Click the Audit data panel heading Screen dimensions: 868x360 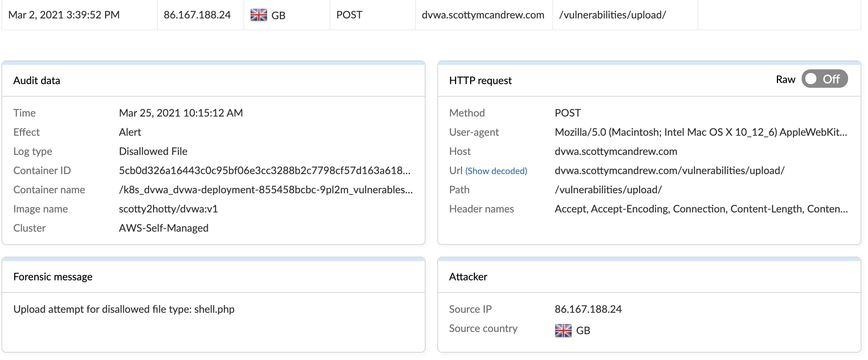click(37, 80)
